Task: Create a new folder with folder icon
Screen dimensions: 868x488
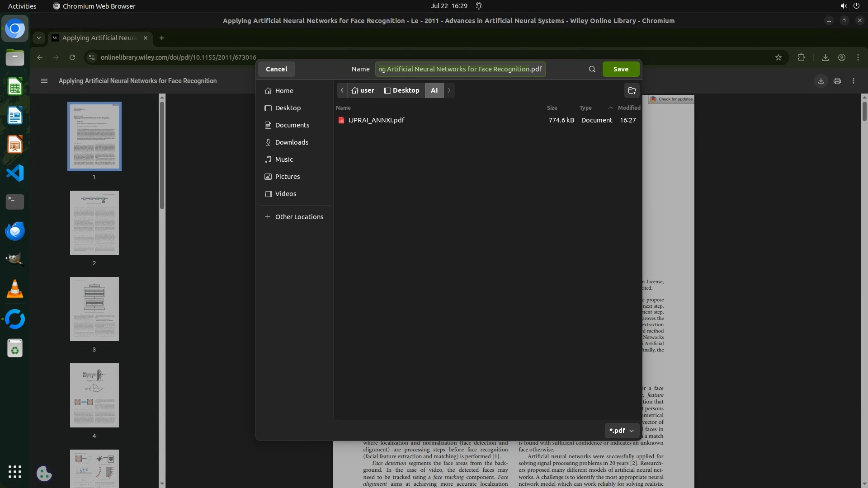Action: click(632, 90)
